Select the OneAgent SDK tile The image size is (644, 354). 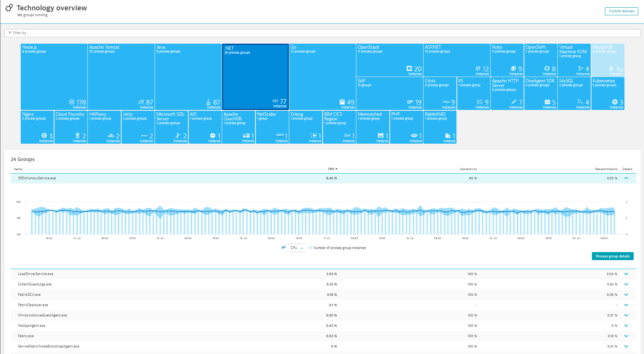(x=540, y=93)
